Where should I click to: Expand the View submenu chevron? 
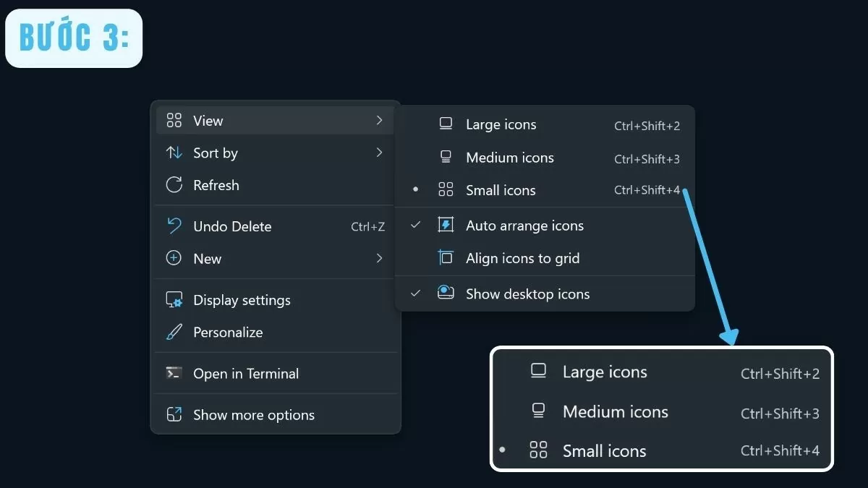[379, 120]
